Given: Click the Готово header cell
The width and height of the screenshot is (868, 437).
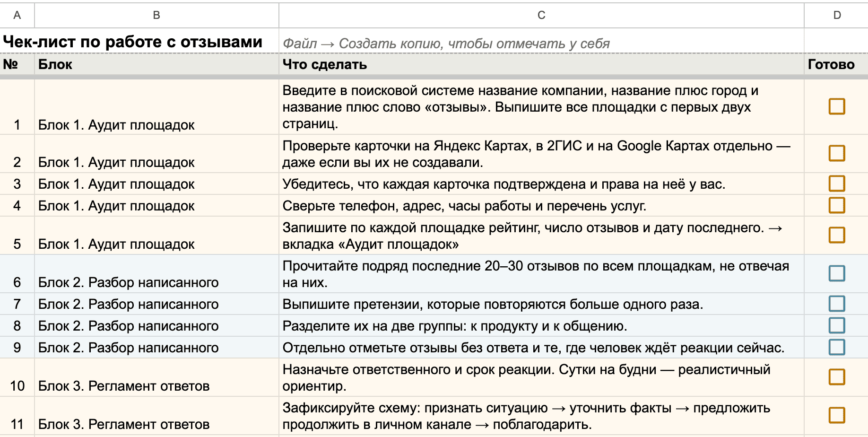Looking at the screenshot, I should click(x=836, y=64).
